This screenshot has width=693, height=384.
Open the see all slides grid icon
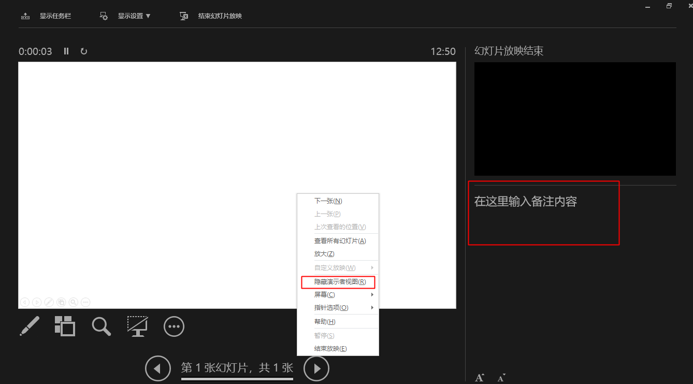[65, 327]
